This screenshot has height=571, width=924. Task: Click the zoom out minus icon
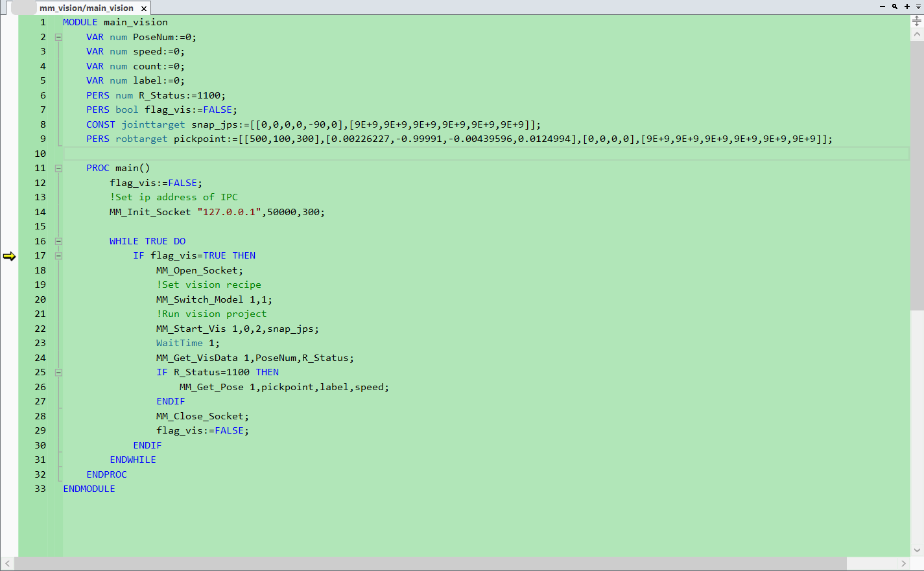tap(882, 6)
